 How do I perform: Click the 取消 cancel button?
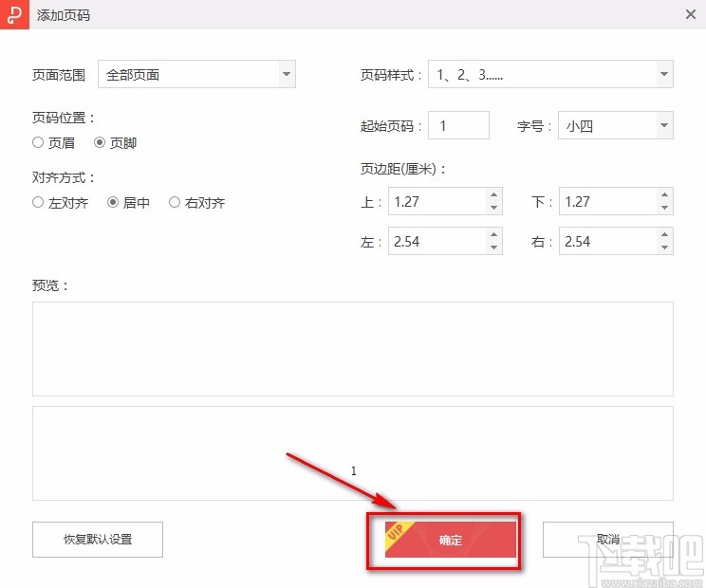point(607,540)
